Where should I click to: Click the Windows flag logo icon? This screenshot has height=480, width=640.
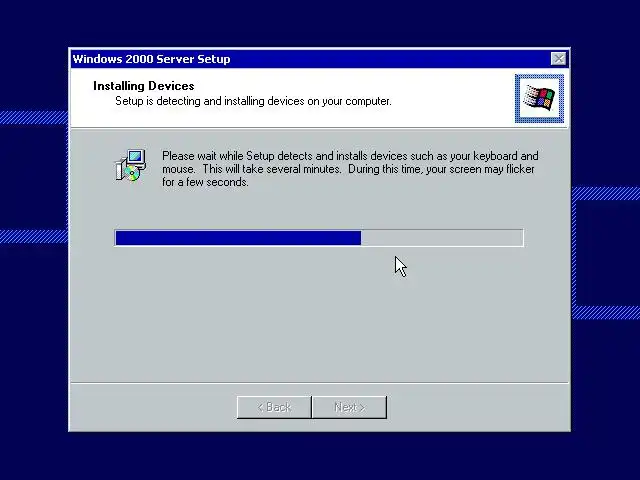539,98
